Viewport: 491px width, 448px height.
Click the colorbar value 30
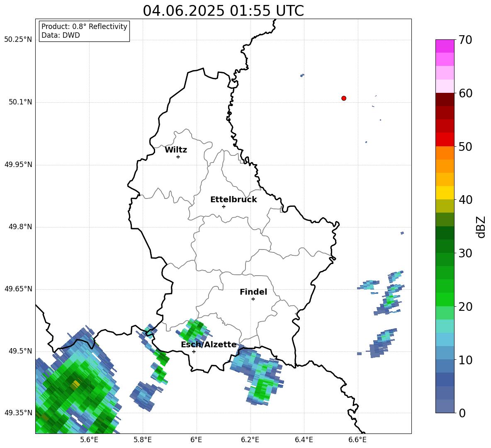(465, 253)
